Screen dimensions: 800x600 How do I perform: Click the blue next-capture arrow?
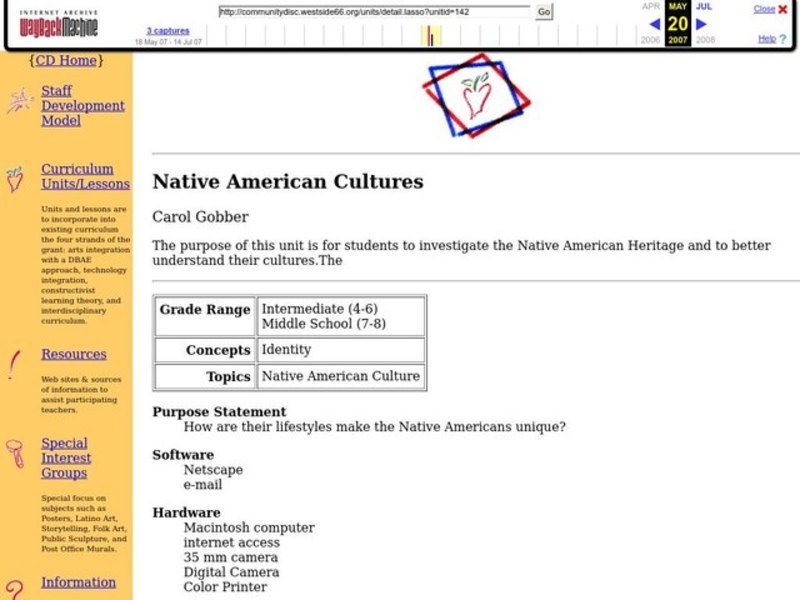[700, 23]
